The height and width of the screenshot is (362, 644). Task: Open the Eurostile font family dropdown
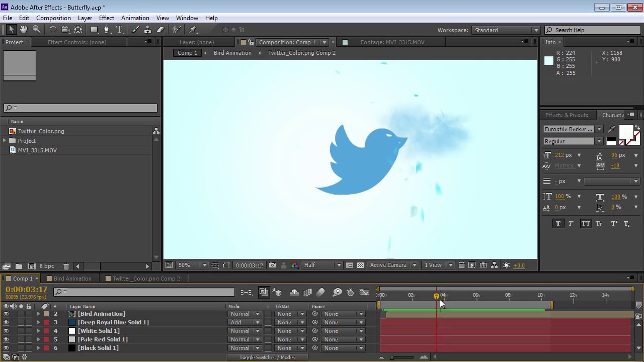tap(573, 129)
